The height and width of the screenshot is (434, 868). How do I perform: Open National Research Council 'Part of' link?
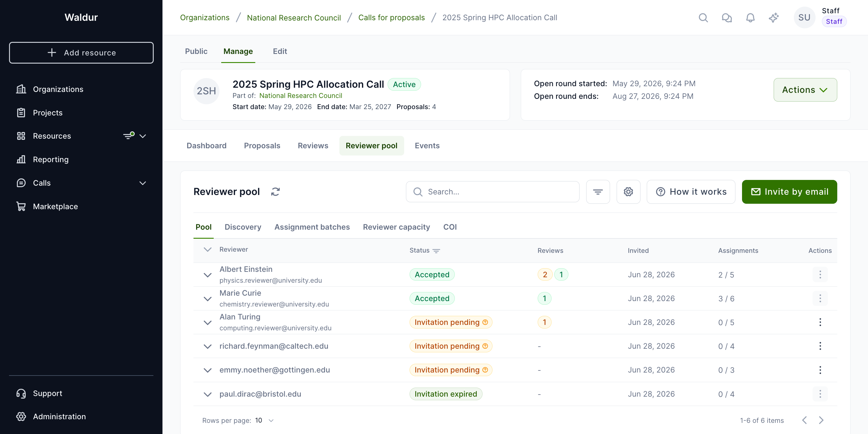(300, 96)
